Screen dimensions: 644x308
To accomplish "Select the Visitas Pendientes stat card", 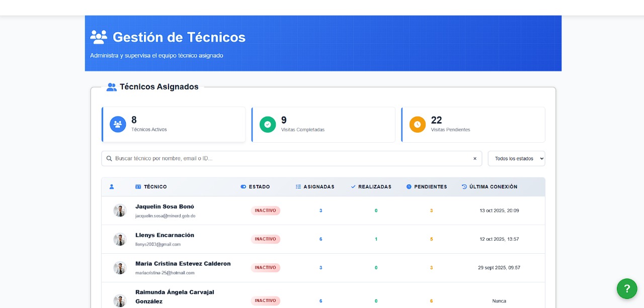I will [473, 124].
